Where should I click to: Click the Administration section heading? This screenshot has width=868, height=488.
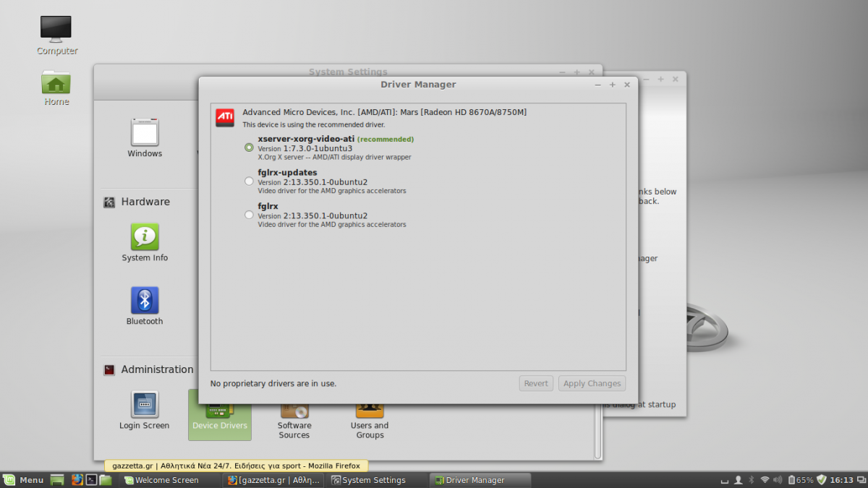(x=157, y=369)
